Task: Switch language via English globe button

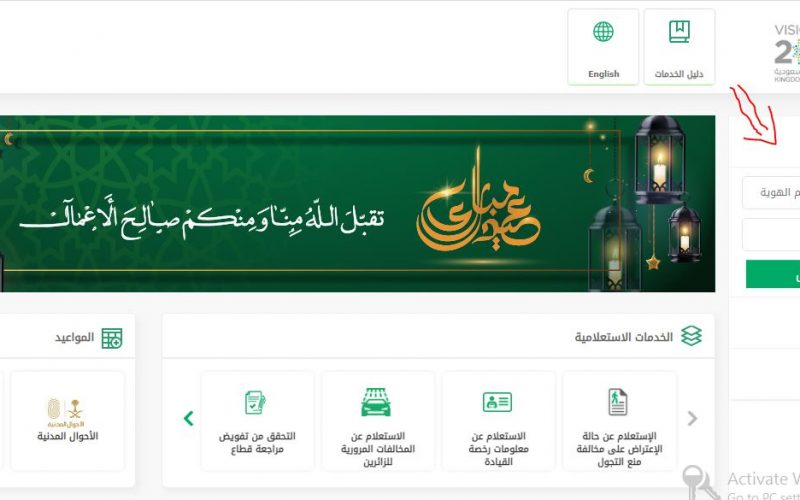Action: (x=603, y=47)
